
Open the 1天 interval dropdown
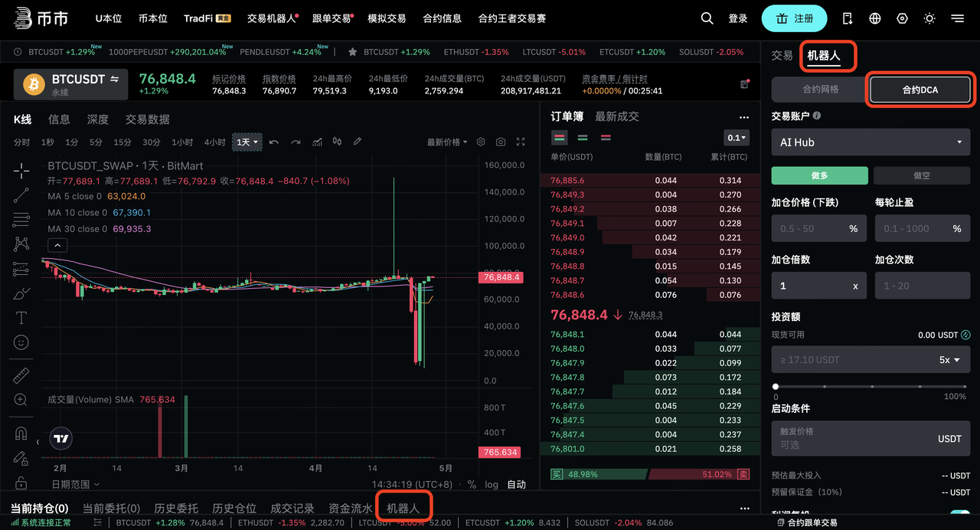(x=247, y=142)
